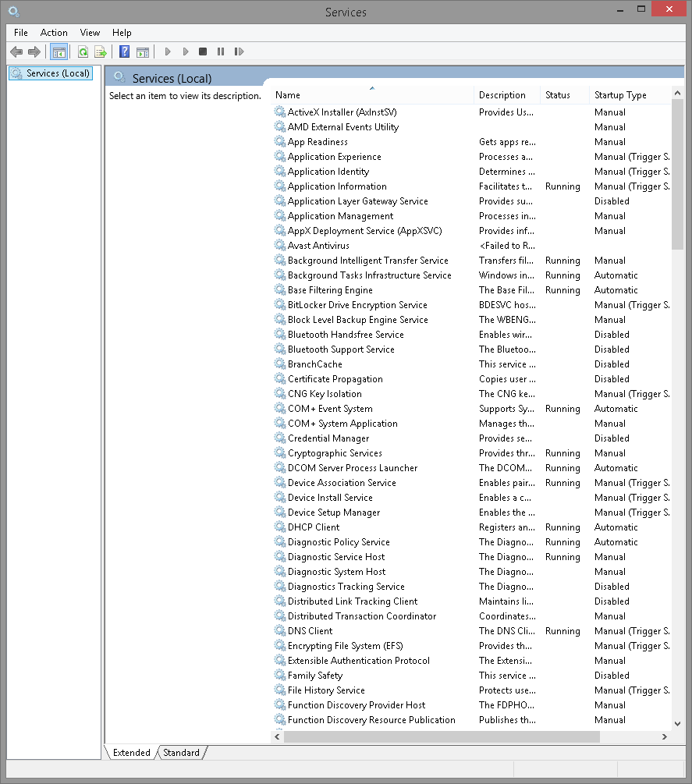Viewport: 692px width, 784px height.
Task: Switch to the Extended tab
Action: 132,753
